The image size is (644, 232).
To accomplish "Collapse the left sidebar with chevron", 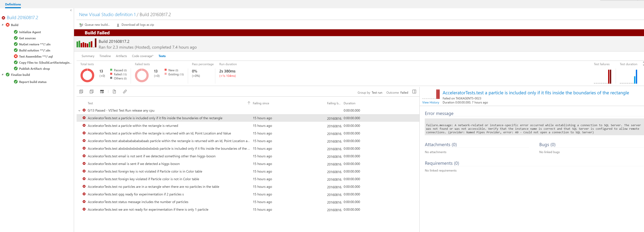I will tap(71, 10).
